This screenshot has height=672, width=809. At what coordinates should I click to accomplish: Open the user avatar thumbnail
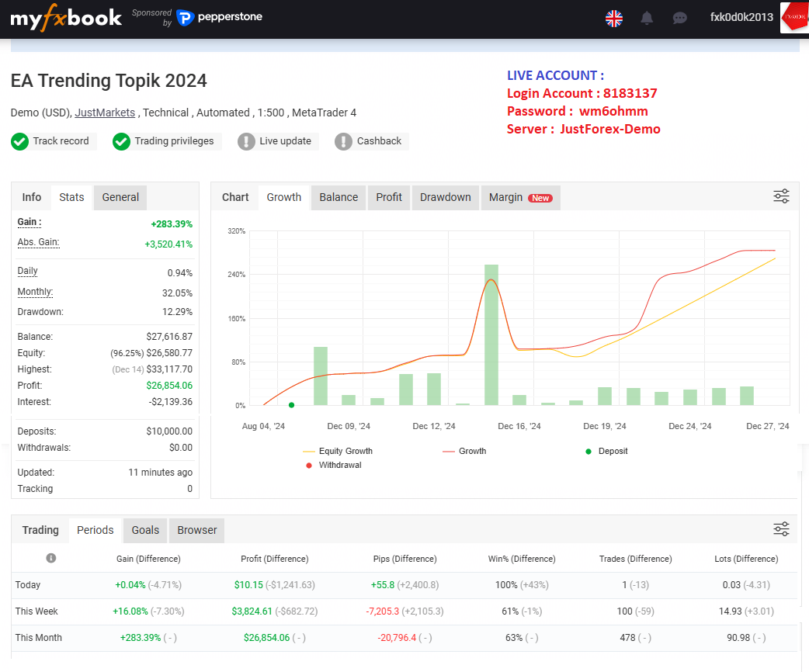794,18
